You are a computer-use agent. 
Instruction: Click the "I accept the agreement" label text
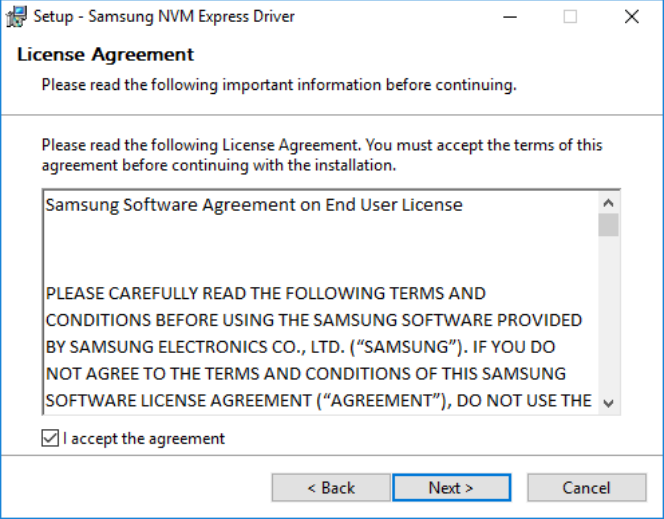[144, 439]
